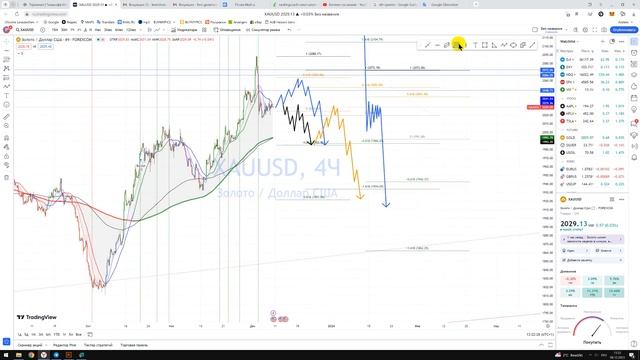This screenshot has height=360, width=640.
Task: Open notifications bell in right sidebar
Action: pyautogui.click(x=634, y=157)
